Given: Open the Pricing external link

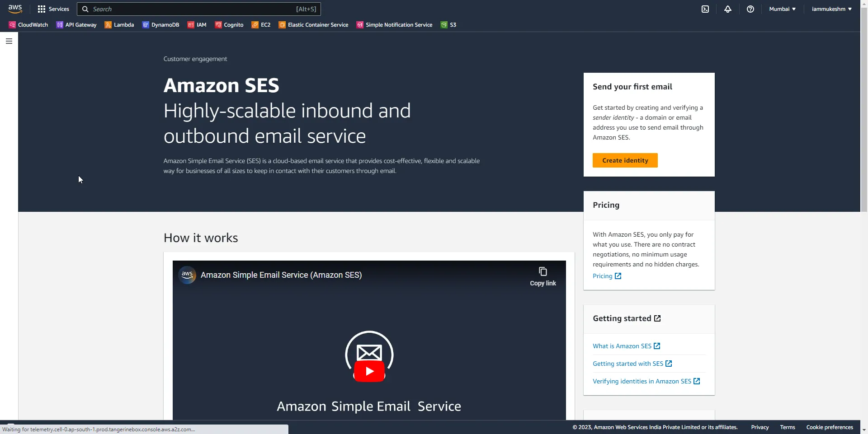Looking at the screenshot, I should point(607,275).
